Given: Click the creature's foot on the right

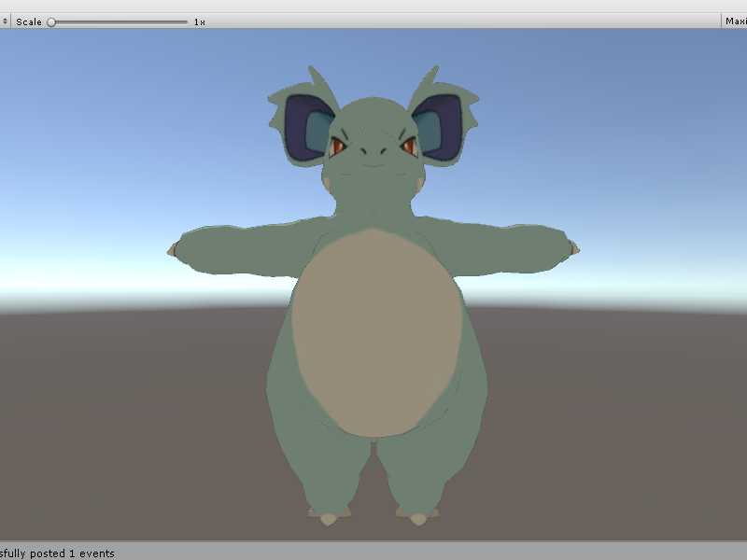Looking at the screenshot, I should coord(416,514).
